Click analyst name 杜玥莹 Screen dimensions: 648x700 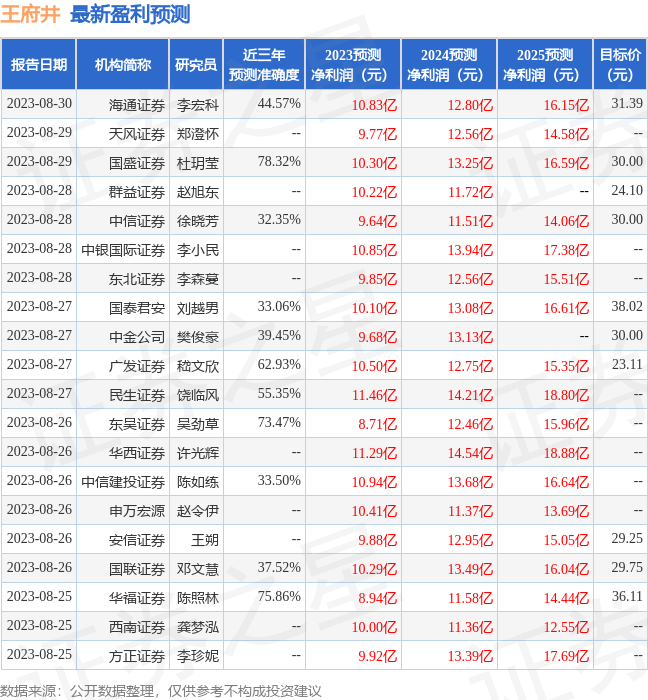[198, 163]
